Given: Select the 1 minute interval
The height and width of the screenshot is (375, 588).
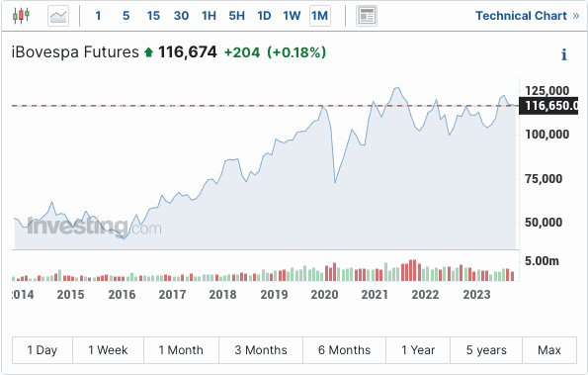Looking at the screenshot, I should coord(98,16).
